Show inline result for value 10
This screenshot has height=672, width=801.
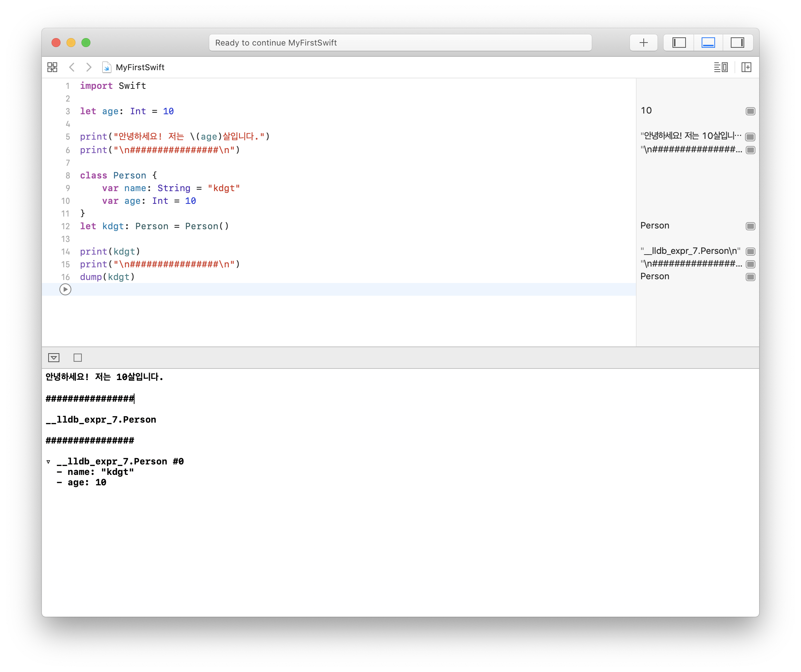click(750, 111)
